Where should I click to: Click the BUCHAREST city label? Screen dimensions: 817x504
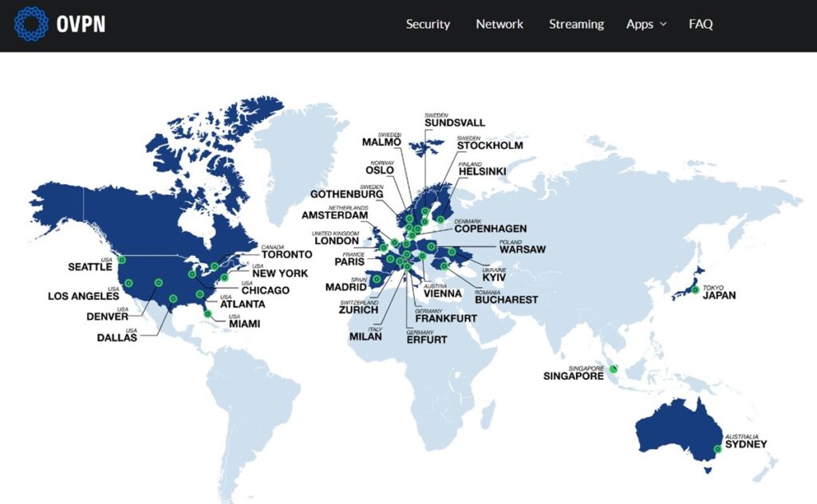point(507,300)
